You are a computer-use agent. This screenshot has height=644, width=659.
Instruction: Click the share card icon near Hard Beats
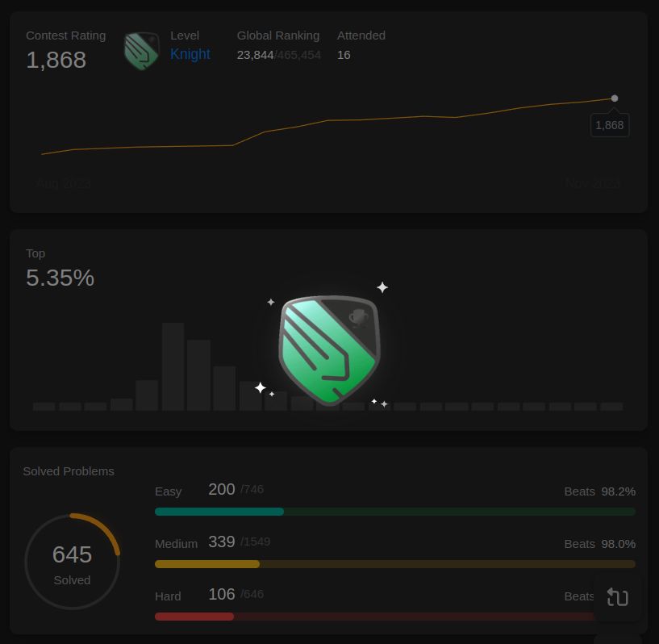pyautogui.click(x=617, y=597)
